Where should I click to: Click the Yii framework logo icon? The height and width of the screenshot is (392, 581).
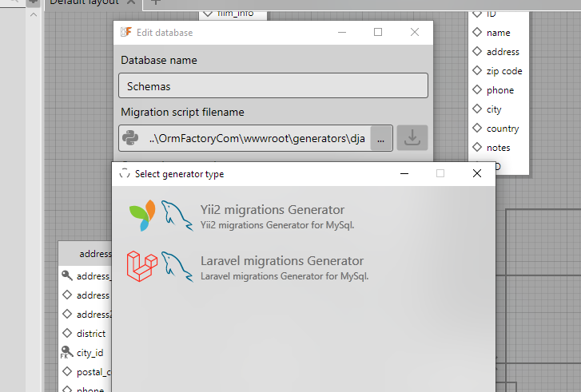142,216
